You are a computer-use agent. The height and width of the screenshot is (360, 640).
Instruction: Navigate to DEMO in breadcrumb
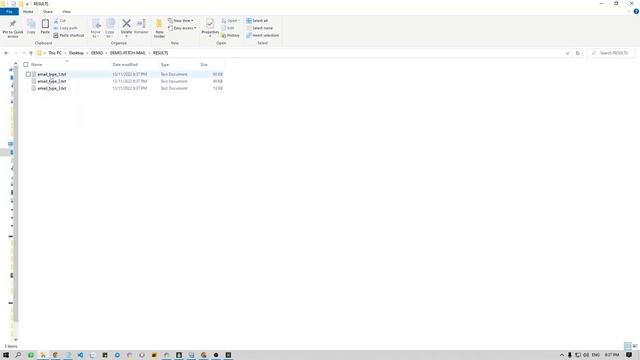pyautogui.click(x=97, y=53)
